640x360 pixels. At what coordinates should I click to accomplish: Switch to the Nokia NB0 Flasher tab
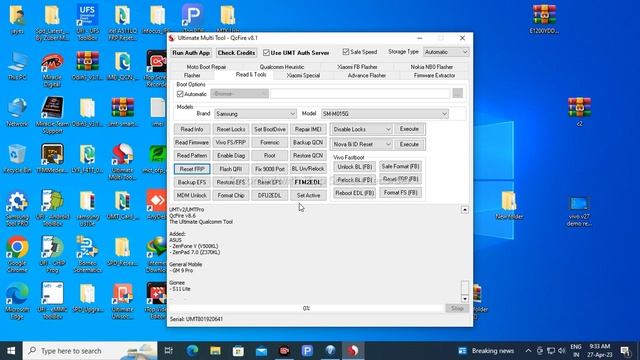[x=431, y=67]
